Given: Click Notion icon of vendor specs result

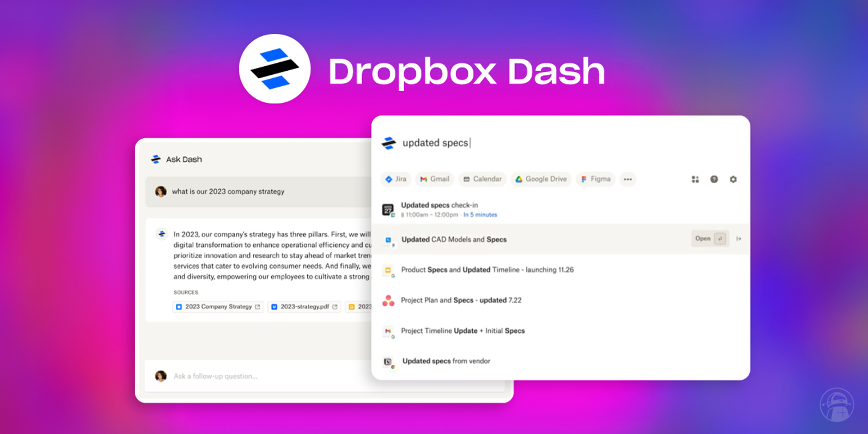Looking at the screenshot, I should (388, 362).
